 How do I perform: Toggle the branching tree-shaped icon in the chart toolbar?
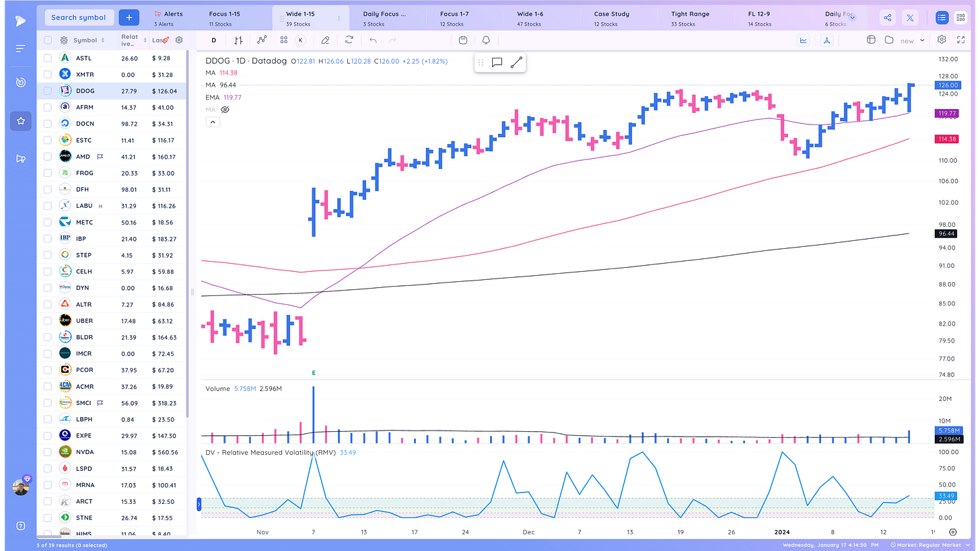point(827,40)
